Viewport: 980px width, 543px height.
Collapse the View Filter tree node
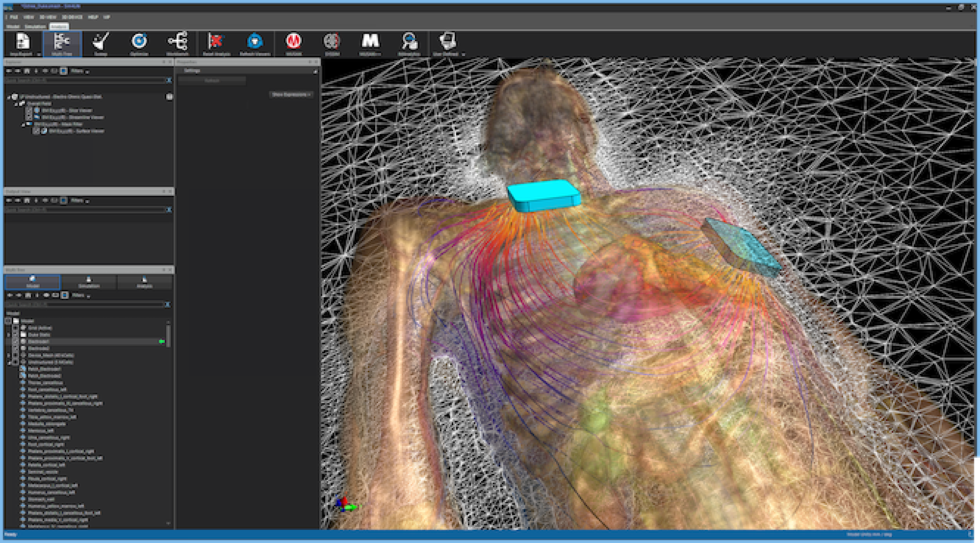click(x=24, y=125)
